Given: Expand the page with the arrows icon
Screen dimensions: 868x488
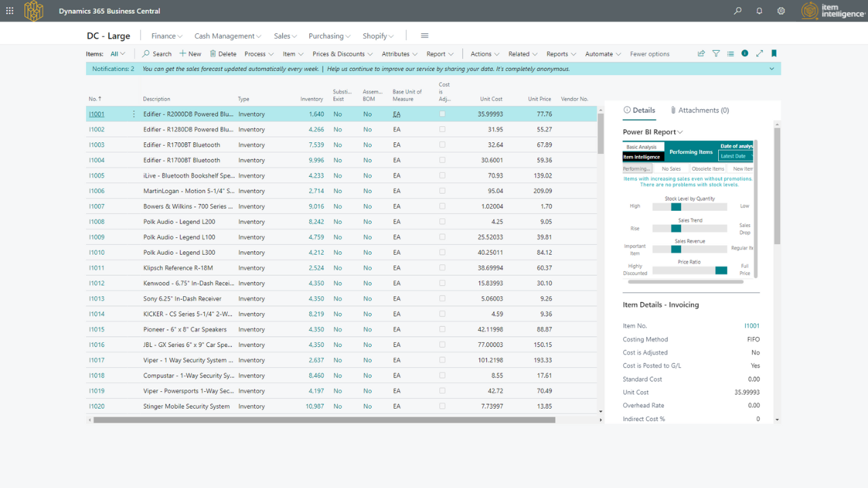Looking at the screenshot, I should click(x=759, y=54).
